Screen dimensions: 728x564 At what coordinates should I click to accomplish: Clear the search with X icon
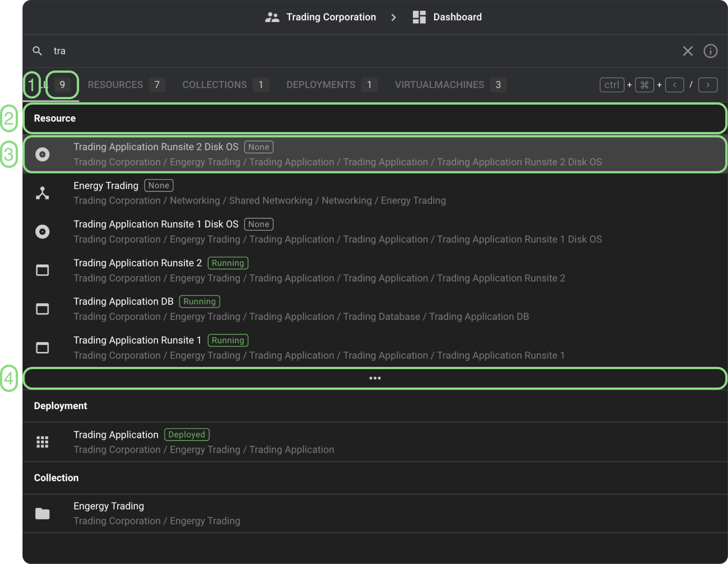coord(688,51)
